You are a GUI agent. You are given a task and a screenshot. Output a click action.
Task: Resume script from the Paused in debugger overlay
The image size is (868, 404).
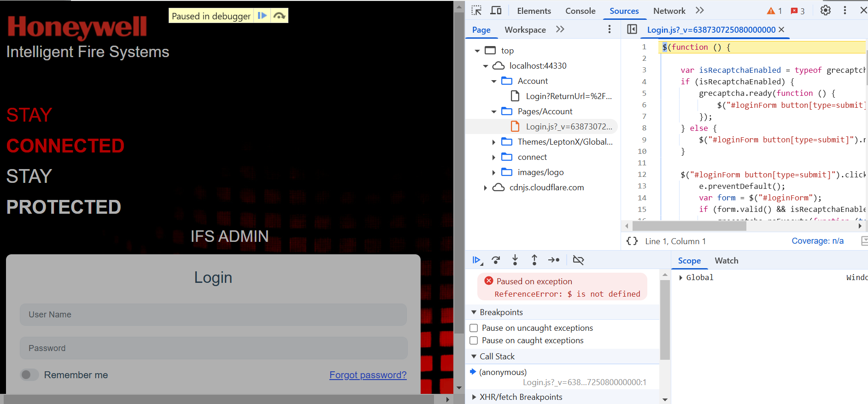[x=262, y=16]
